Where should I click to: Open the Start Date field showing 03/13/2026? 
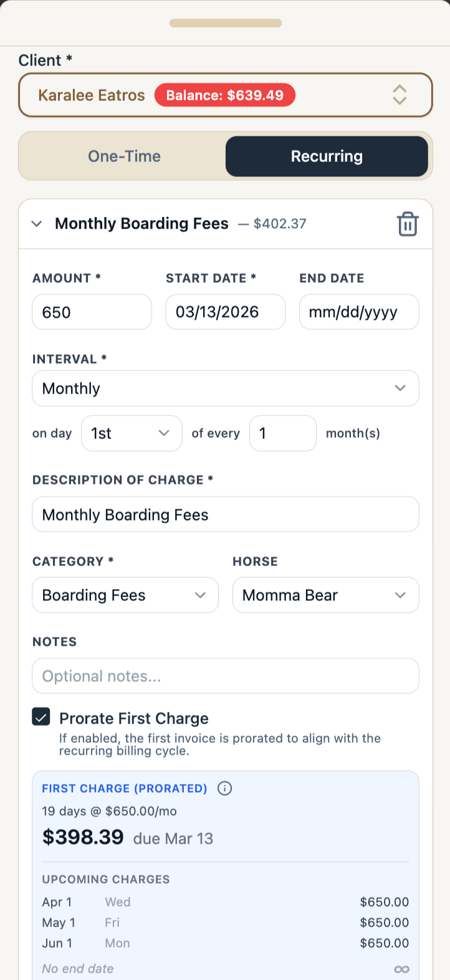tap(225, 312)
